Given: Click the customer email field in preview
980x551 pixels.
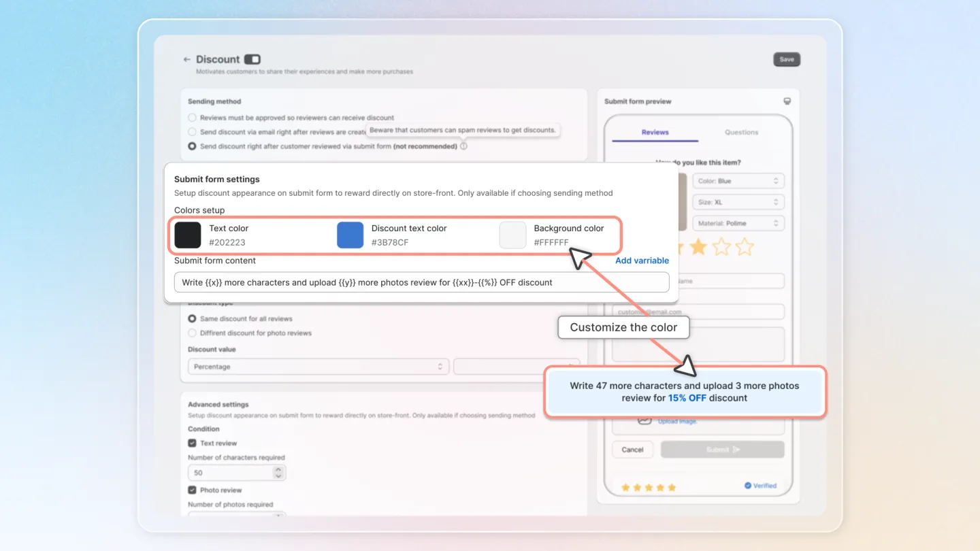Looking at the screenshot, I should (x=698, y=312).
